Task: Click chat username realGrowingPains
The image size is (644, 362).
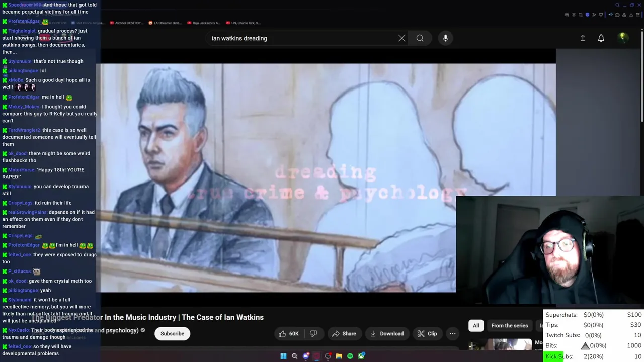Action: pyautogui.click(x=27, y=212)
